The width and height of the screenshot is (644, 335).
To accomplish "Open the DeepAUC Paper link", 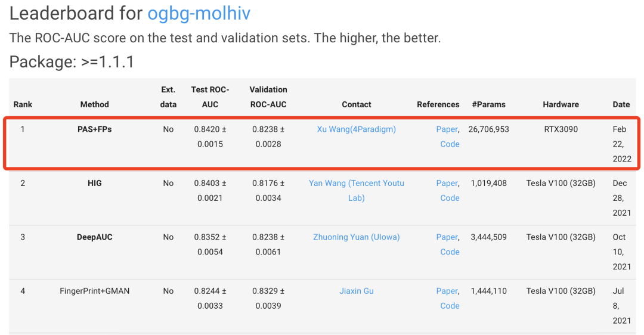I will [x=447, y=237].
